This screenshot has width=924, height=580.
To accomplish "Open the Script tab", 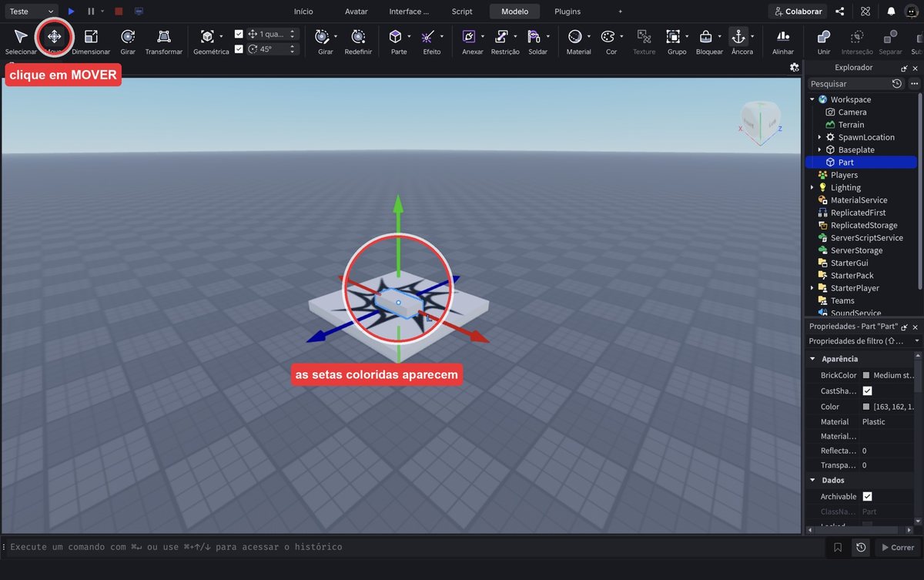I will click(x=462, y=12).
